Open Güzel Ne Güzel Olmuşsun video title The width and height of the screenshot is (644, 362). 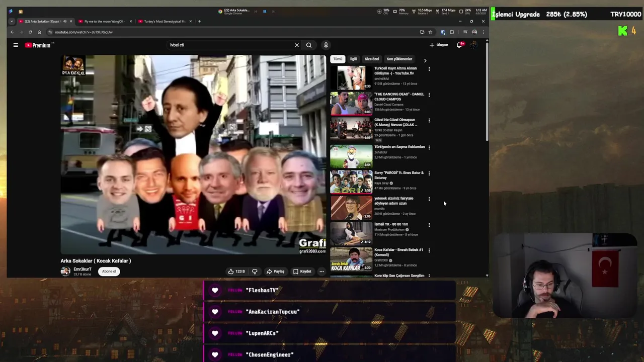(x=396, y=122)
